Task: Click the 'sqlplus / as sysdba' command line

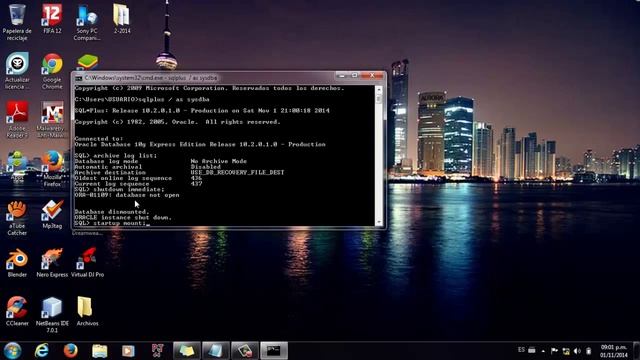Action: [x=142, y=99]
